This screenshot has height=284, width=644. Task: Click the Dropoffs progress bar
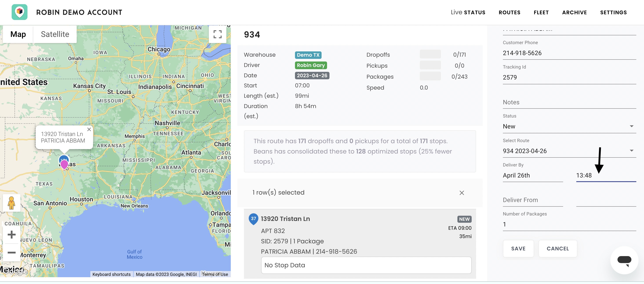(x=430, y=54)
